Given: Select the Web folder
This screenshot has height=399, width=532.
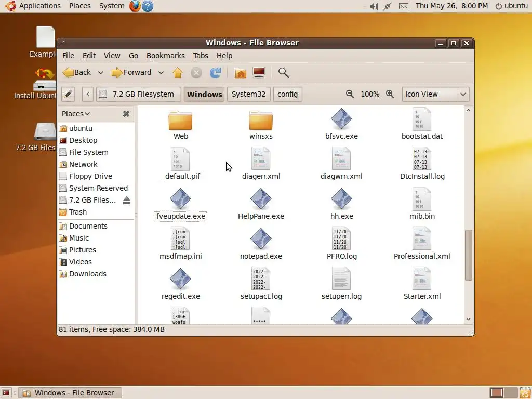Looking at the screenshot, I should click(x=180, y=120).
